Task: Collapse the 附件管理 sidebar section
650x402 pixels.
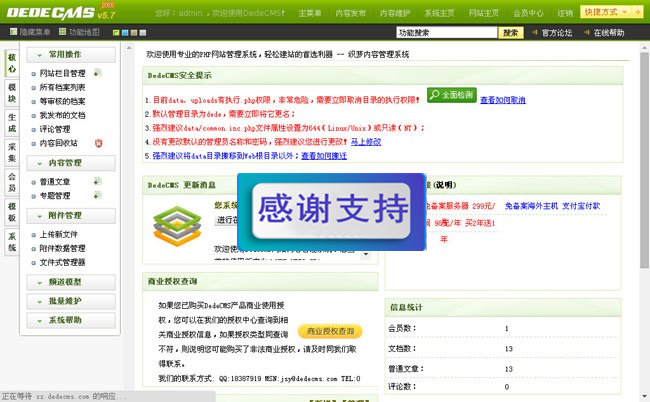Action: tap(71, 216)
